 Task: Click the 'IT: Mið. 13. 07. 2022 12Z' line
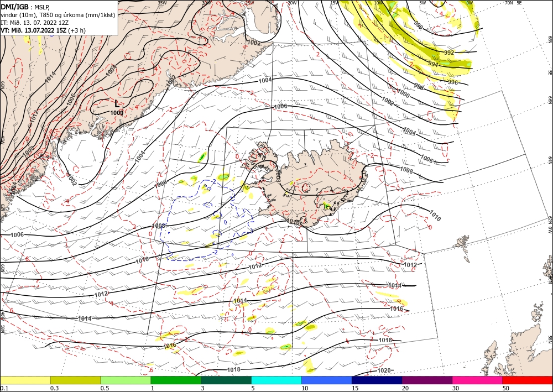(34, 23)
